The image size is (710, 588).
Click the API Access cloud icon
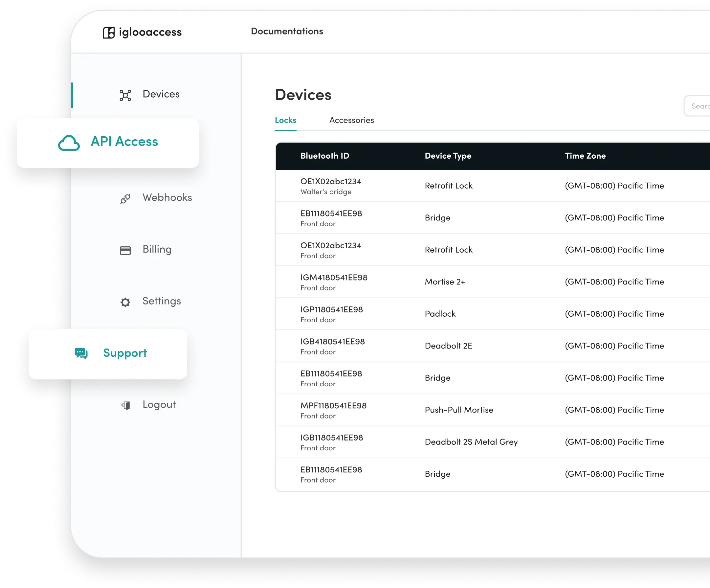tap(69, 143)
